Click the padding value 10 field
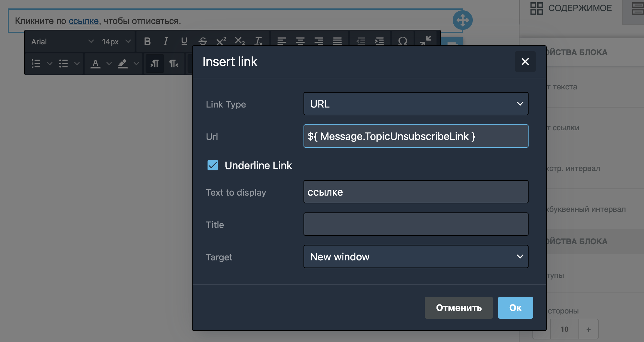Viewport: 644px width, 342px height. coord(565,329)
